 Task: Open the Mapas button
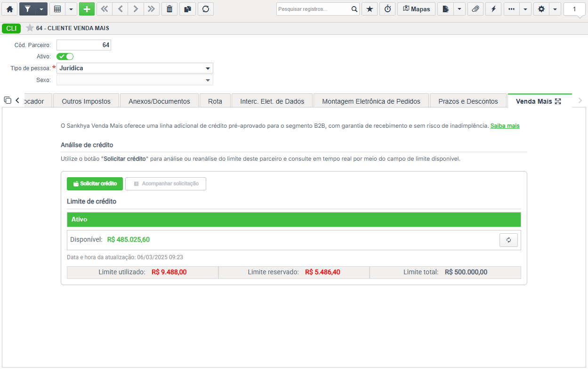416,9
